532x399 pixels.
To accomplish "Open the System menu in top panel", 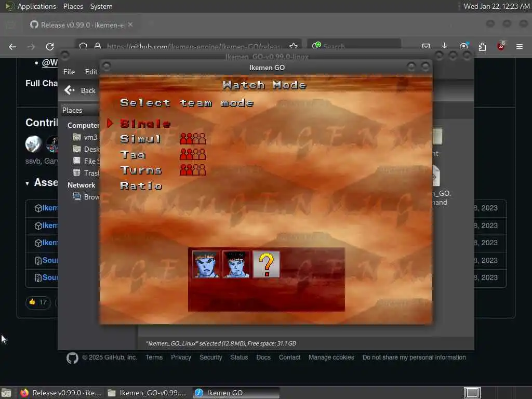I will point(101,6).
